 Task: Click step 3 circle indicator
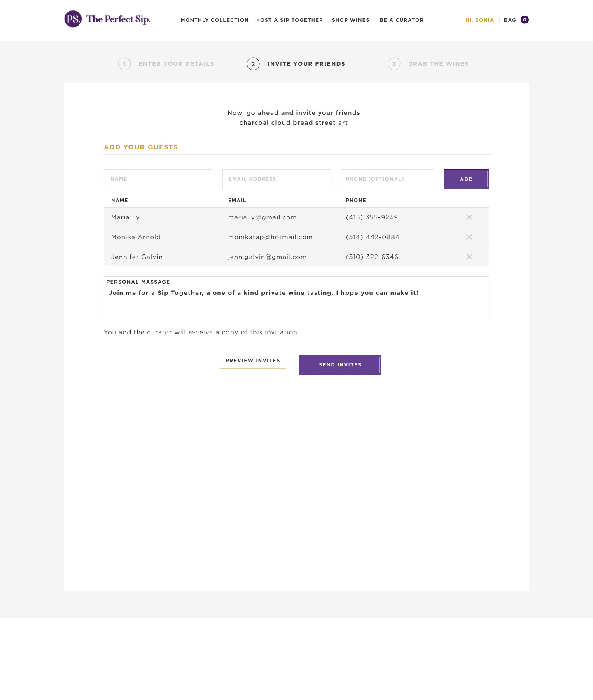(394, 64)
